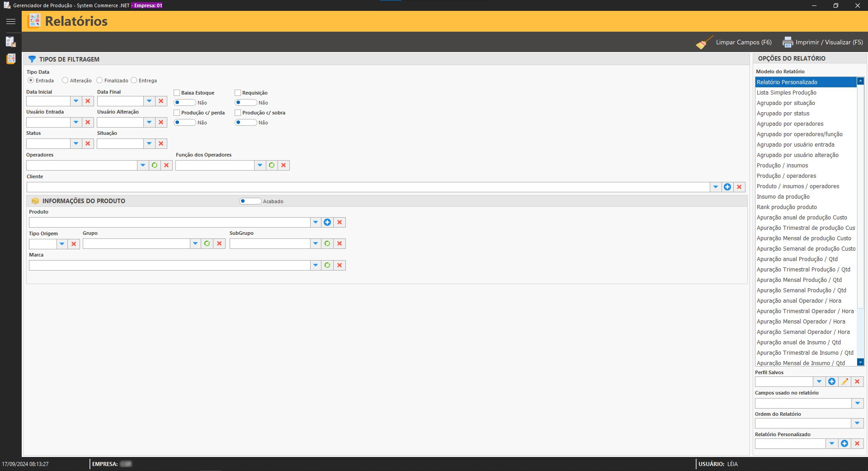Click the printer icon for Imprimir / Visualizar
Image resolution: width=868 pixels, height=471 pixels.
click(788, 43)
